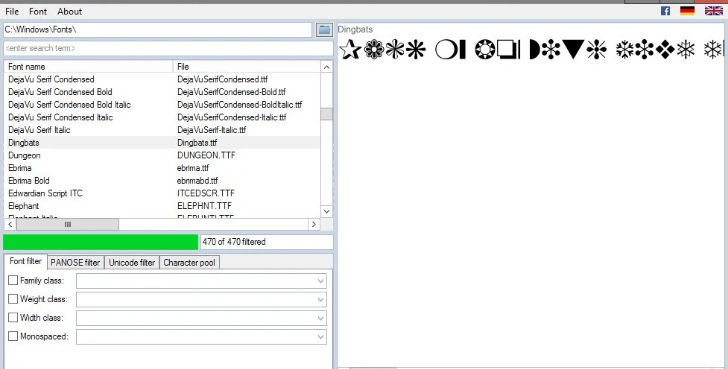The width and height of the screenshot is (728, 369).
Task: Click the Facebook icon in the top bar
Action: tap(665, 11)
